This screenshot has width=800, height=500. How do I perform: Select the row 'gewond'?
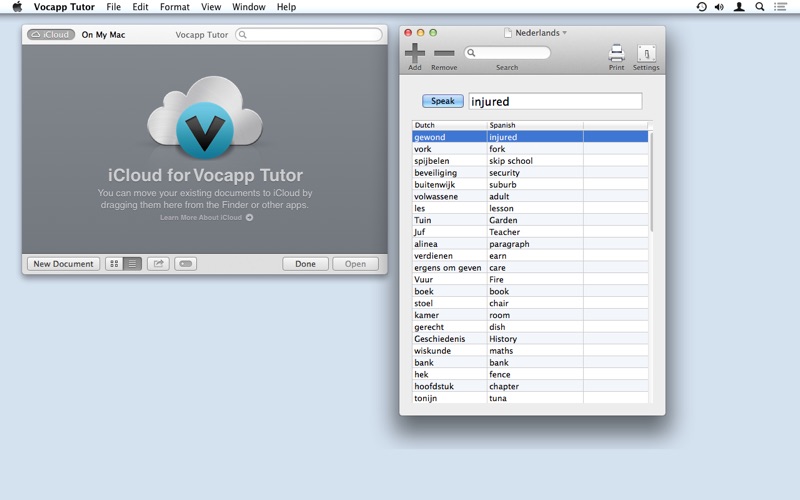[x=530, y=137]
